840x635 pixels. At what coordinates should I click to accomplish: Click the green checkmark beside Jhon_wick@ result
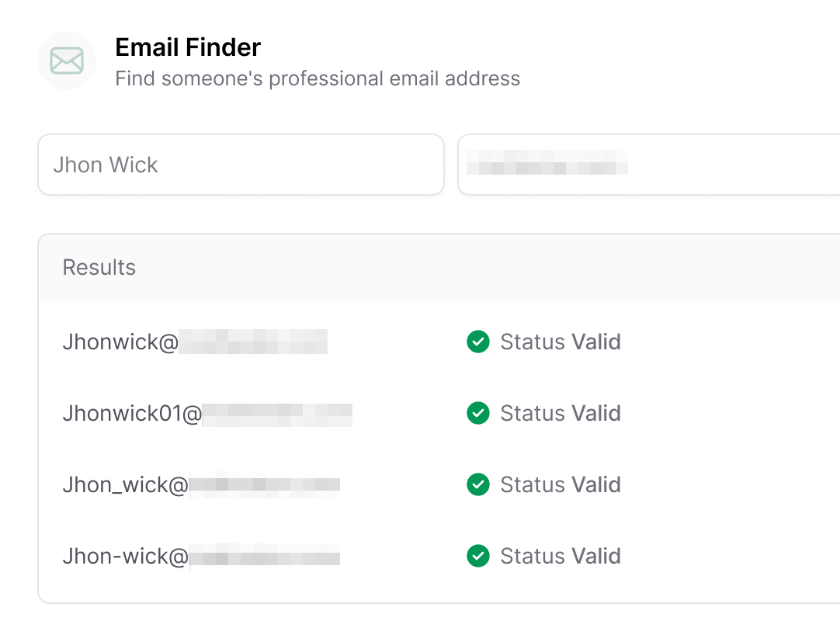tap(478, 484)
